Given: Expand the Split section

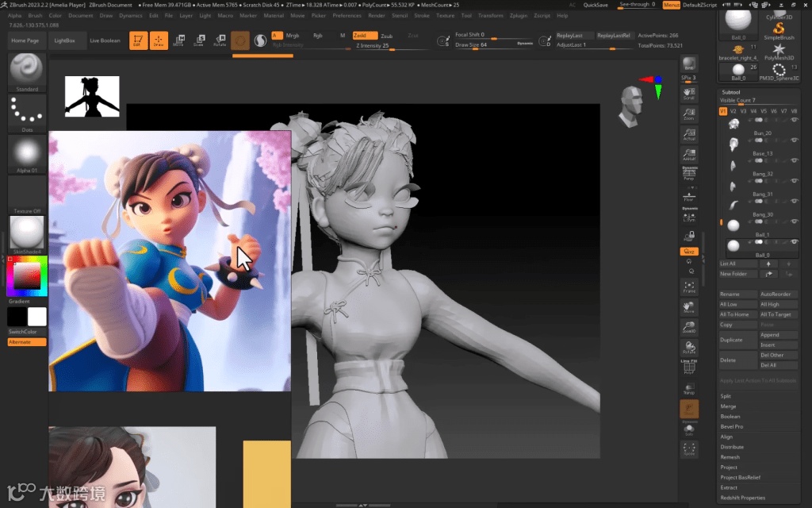Looking at the screenshot, I should click(x=726, y=396).
